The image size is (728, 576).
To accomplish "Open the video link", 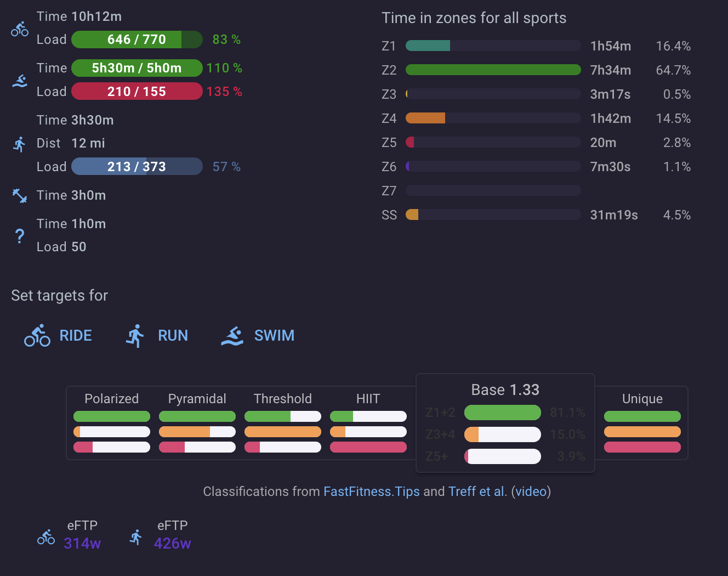I will 531,492.
